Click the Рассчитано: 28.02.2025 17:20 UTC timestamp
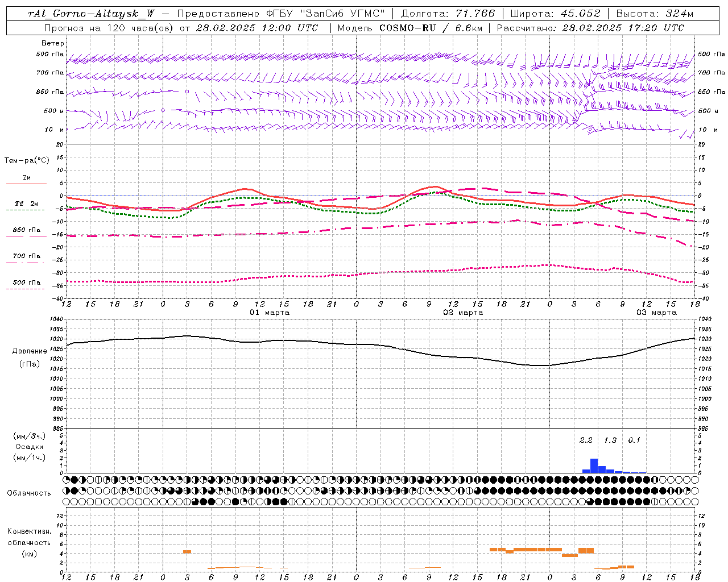Image resolution: width=728 pixels, height=582 pixels. pos(590,28)
